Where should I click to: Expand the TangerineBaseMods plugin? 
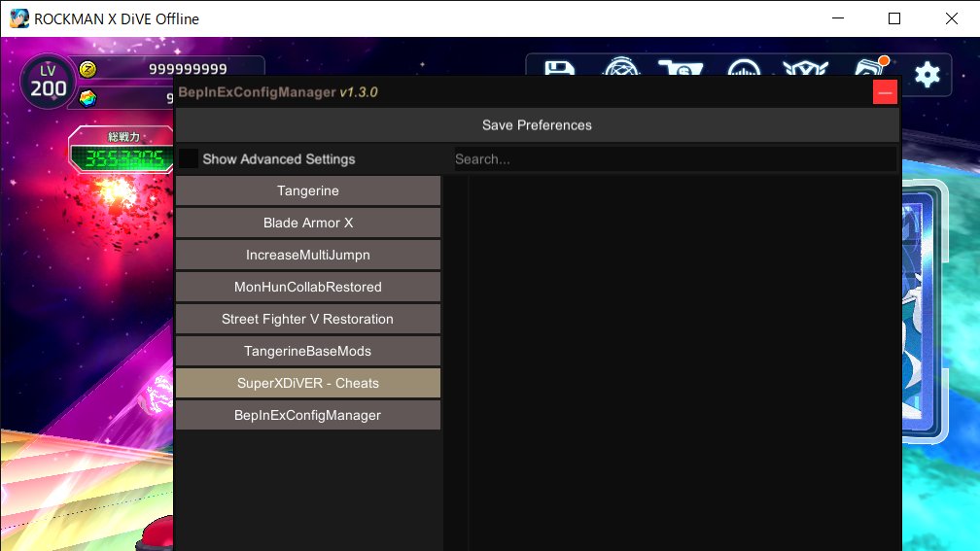(308, 351)
